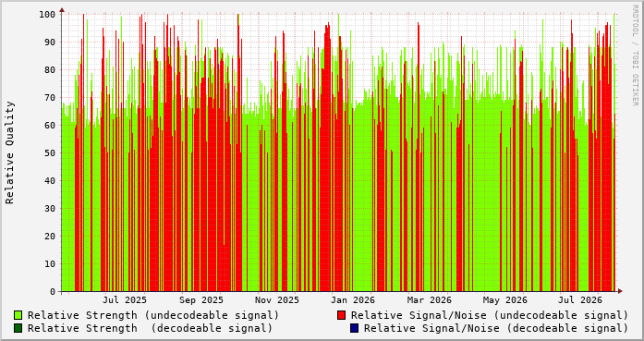Click the red undecodeable Signal/Noise swatch
The width and height of the screenshot is (644, 341).
(341, 315)
